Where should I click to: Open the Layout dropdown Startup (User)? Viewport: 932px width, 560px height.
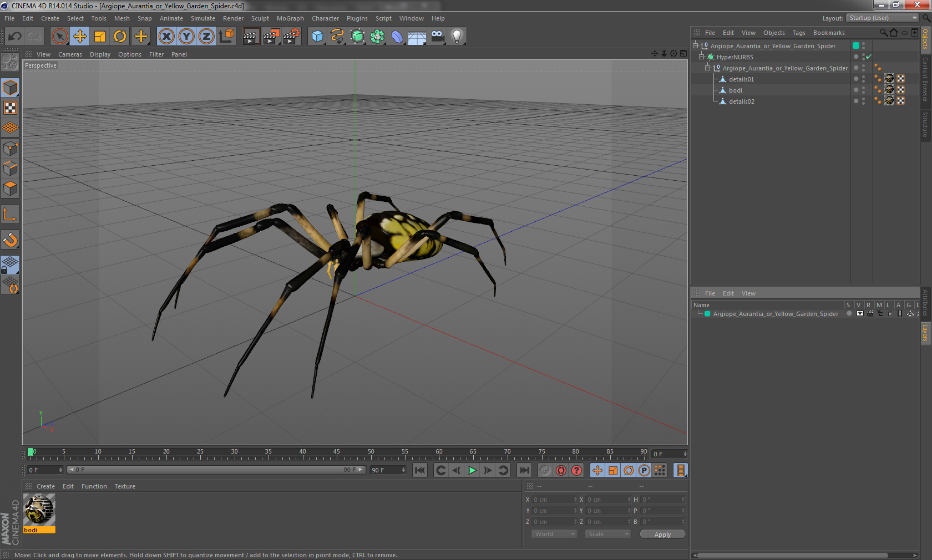[883, 18]
